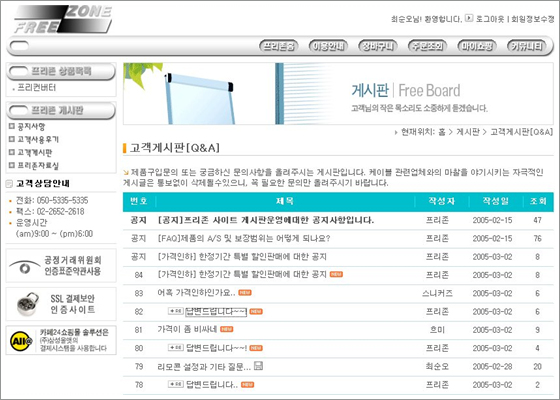Click the board banner image with the screen
560x400 pixels.
[338, 94]
